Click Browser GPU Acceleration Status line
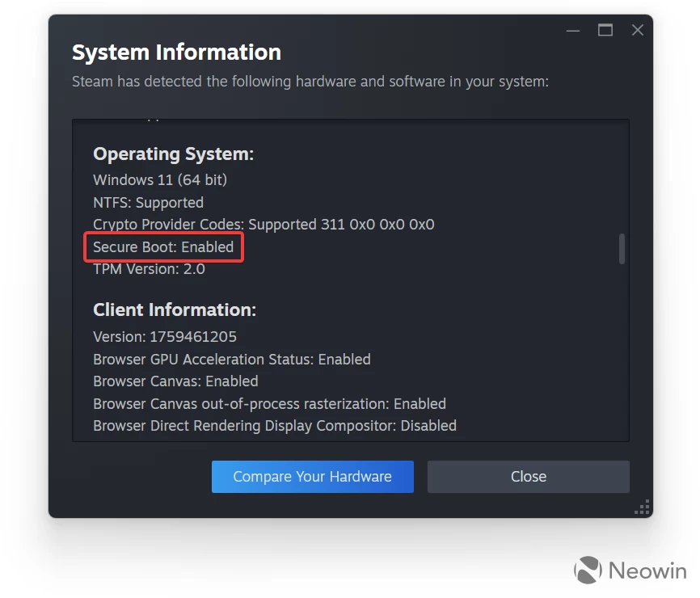 click(x=232, y=360)
